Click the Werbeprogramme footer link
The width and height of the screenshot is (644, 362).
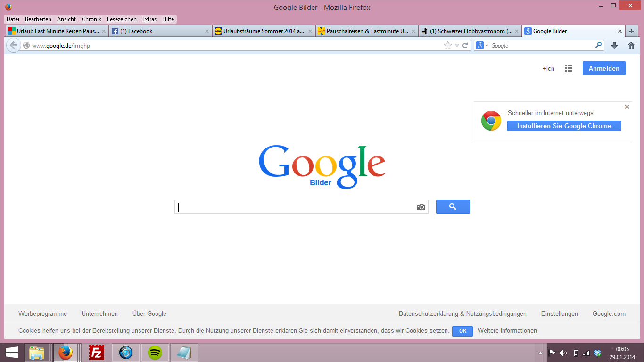[42, 314]
